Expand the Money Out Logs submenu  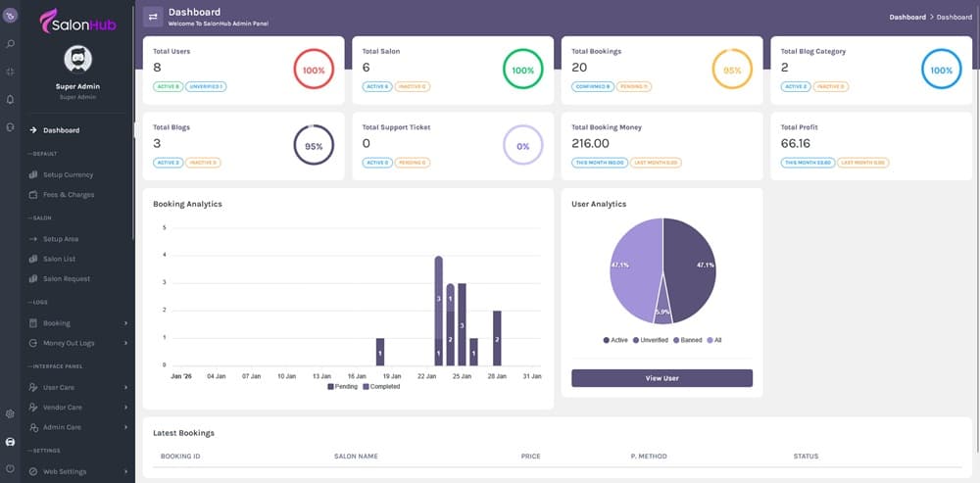pyautogui.click(x=125, y=344)
